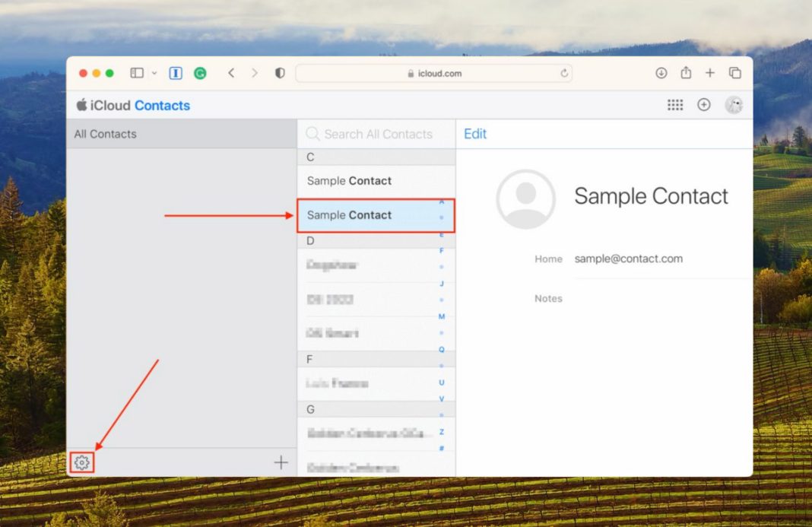
Task: Open the sample@contact.com email link
Action: [628, 259]
